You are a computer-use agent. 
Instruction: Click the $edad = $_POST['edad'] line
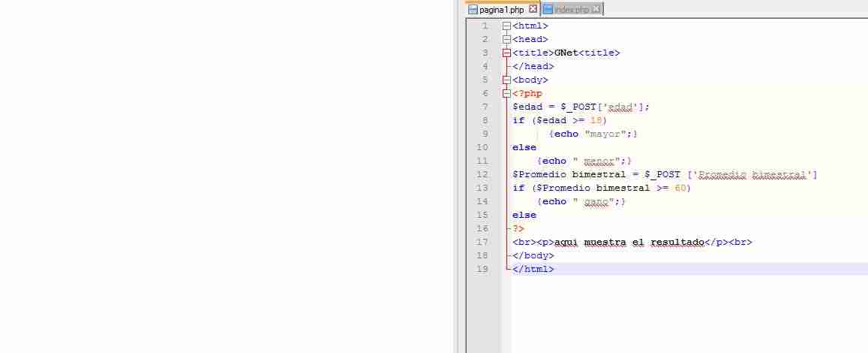[581, 107]
